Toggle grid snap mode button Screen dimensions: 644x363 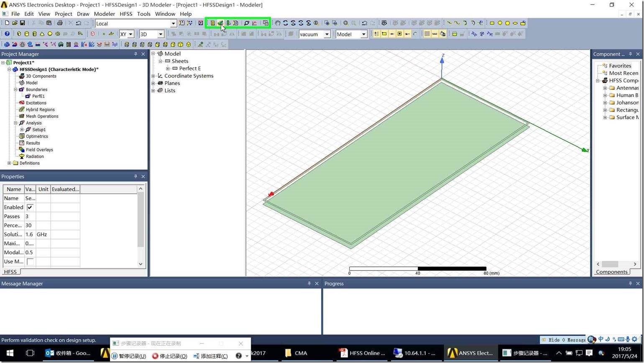pyautogui.click(x=376, y=34)
